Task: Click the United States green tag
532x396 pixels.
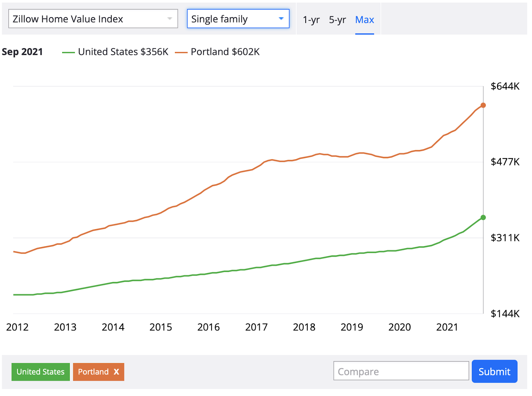Action: click(41, 372)
